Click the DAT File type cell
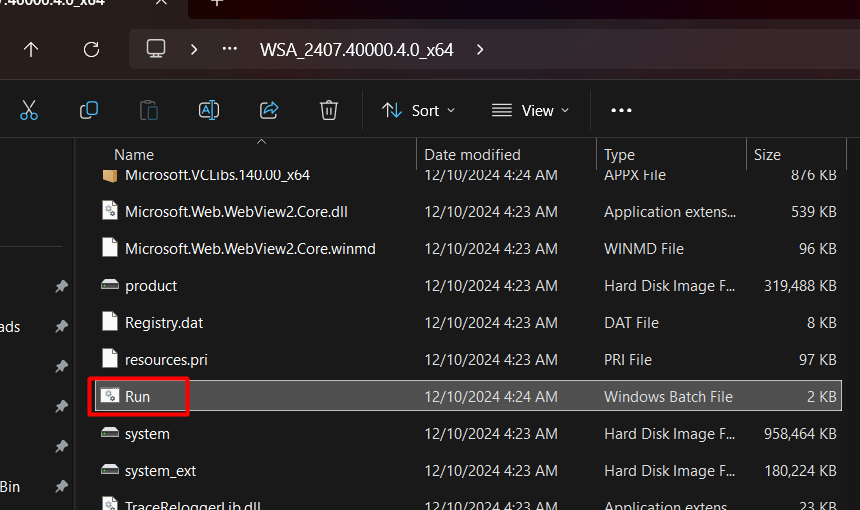The height and width of the screenshot is (510, 860). (631, 323)
